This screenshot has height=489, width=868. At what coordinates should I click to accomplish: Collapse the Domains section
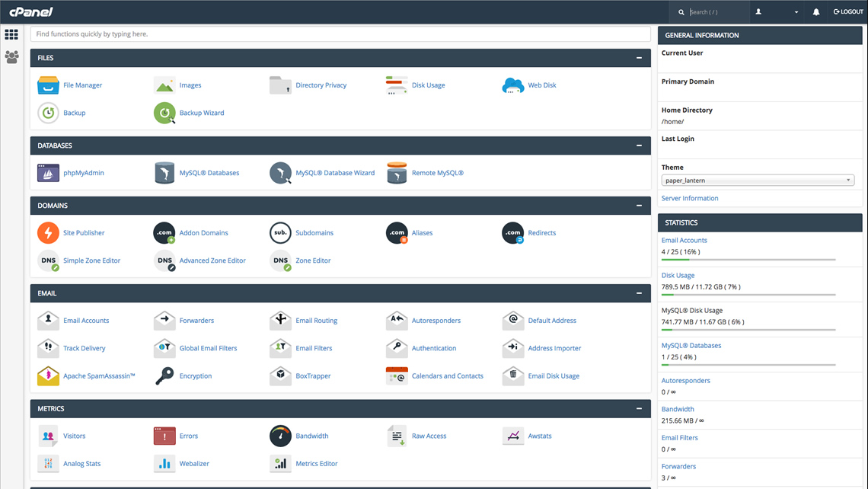click(x=640, y=206)
